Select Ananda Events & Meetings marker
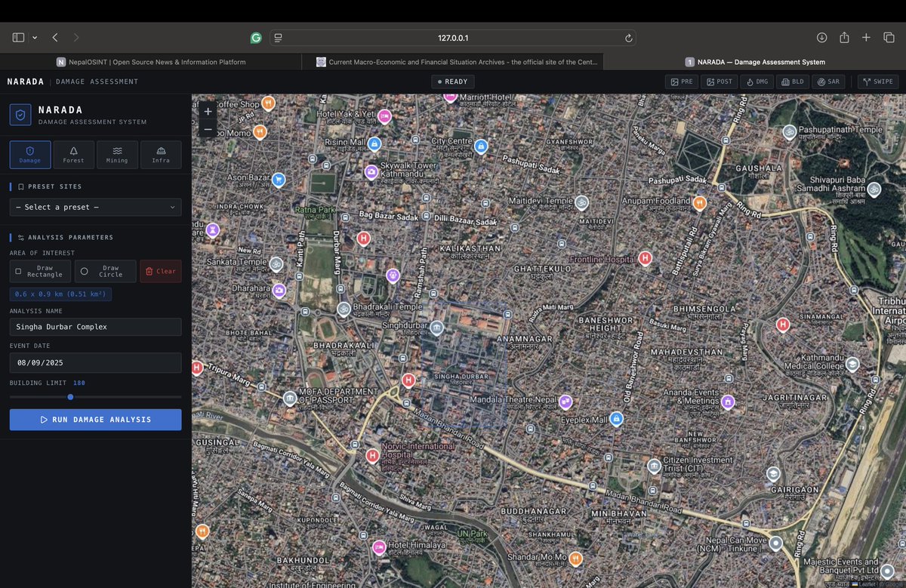Screen dimensions: 906x588 pyautogui.click(x=728, y=402)
